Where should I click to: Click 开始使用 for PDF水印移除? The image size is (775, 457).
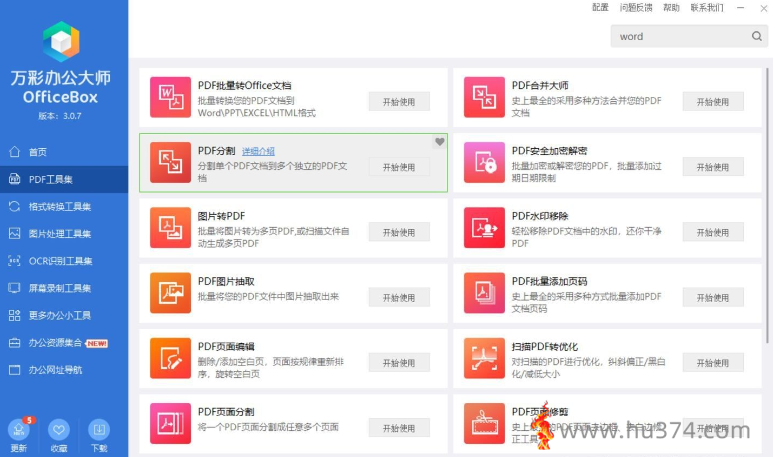(x=713, y=232)
